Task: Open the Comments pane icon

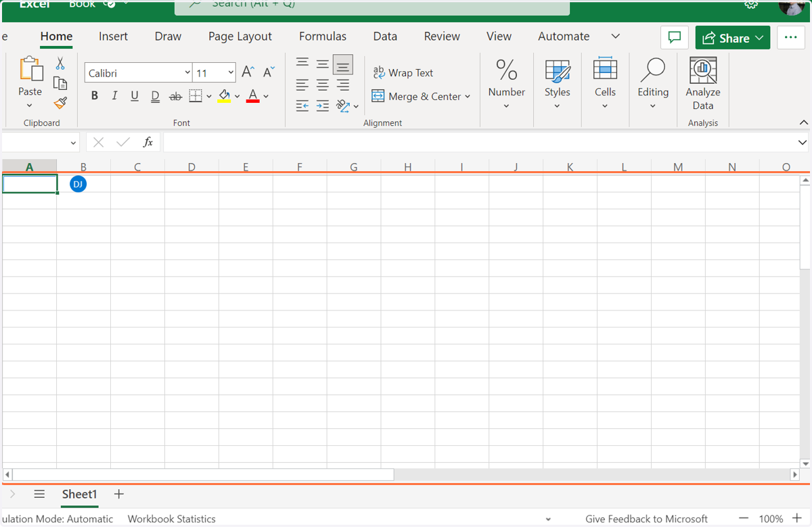Action: (x=675, y=38)
